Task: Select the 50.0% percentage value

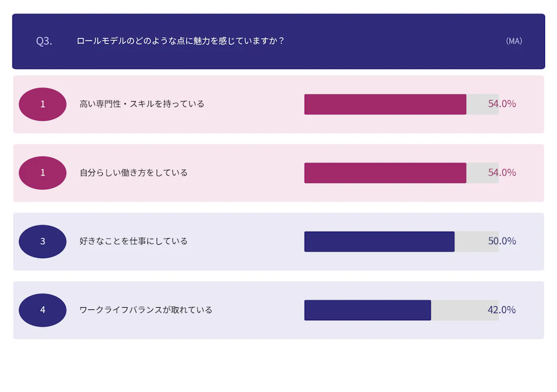Action: (502, 241)
